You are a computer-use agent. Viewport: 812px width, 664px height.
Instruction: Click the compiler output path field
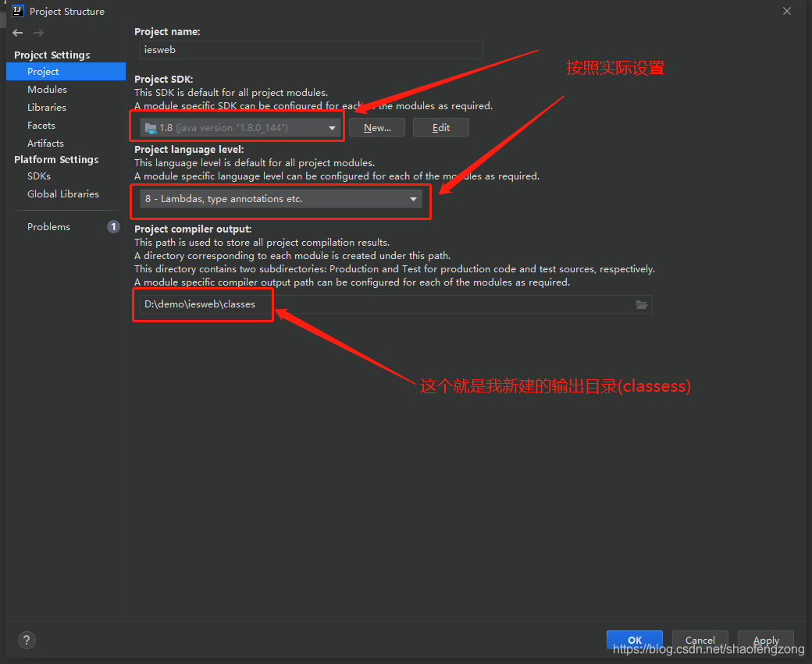pyautogui.click(x=396, y=304)
